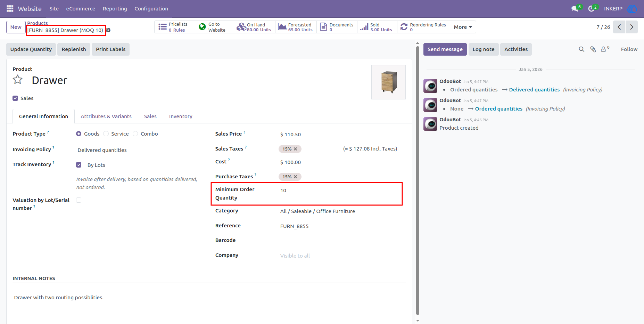Go to next product record arrow

631,27
